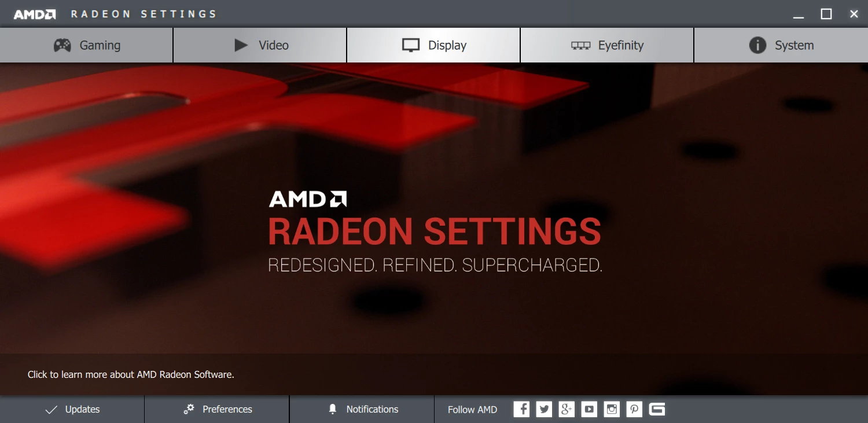
Task: Click the Facebook icon
Action: point(521,409)
